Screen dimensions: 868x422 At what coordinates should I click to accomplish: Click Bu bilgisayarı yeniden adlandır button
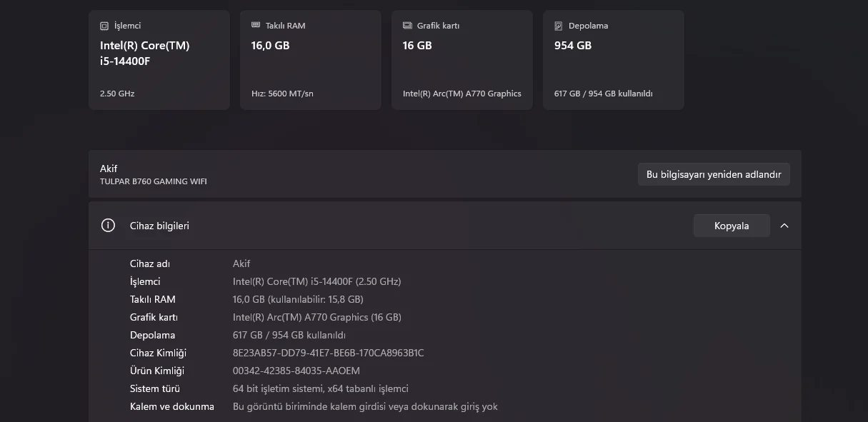(x=714, y=174)
